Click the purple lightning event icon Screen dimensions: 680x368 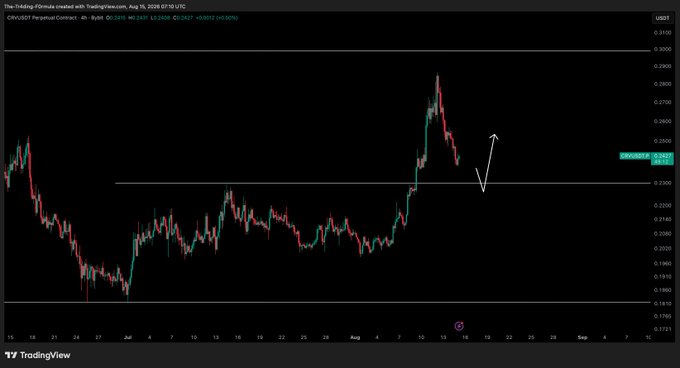[x=459, y=326]
